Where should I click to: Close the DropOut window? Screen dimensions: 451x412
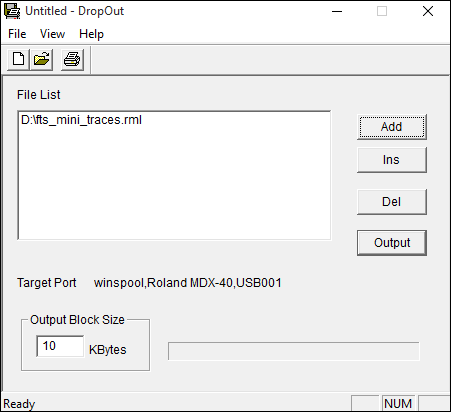click(x=428, y=11)
